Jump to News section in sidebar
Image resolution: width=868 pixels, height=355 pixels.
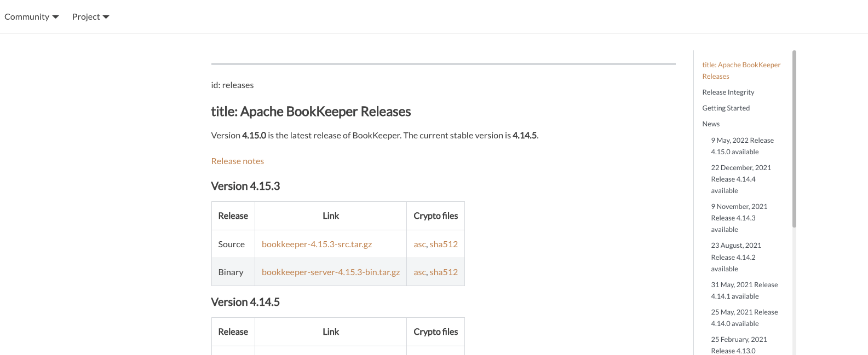[x=711, y=124]
